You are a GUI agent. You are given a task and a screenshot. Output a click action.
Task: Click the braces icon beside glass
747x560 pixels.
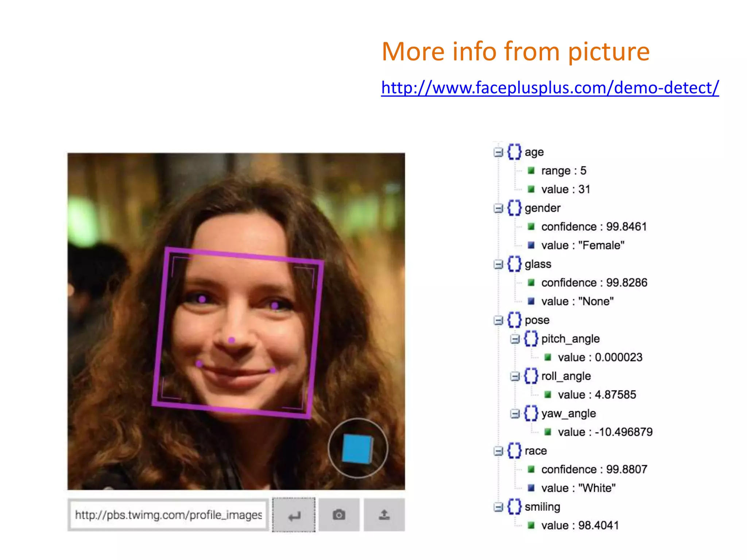[x=514, y=264]
